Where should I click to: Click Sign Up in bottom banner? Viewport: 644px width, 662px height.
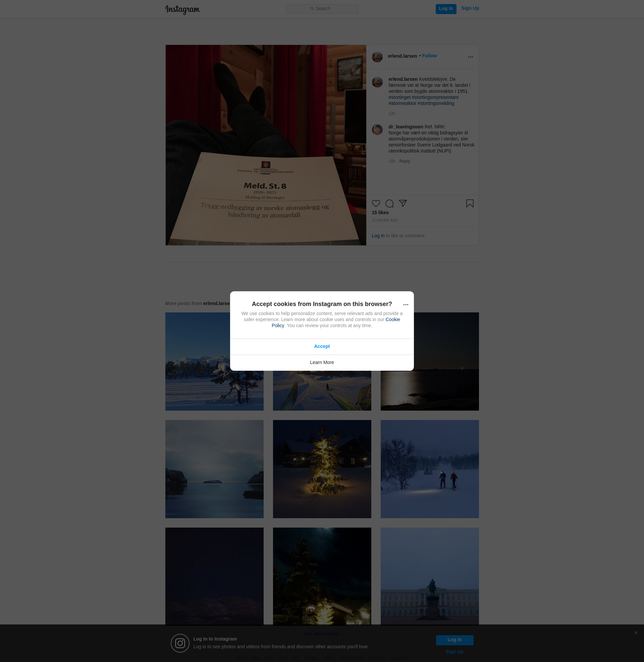[x=454, y=652]
